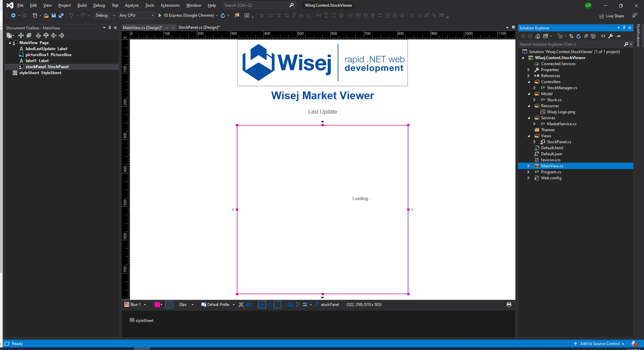Image resolution: width=644 pixels, height=350 pixels.
Task: Click the feedback icon near Live Share
Action: [634, 16]
